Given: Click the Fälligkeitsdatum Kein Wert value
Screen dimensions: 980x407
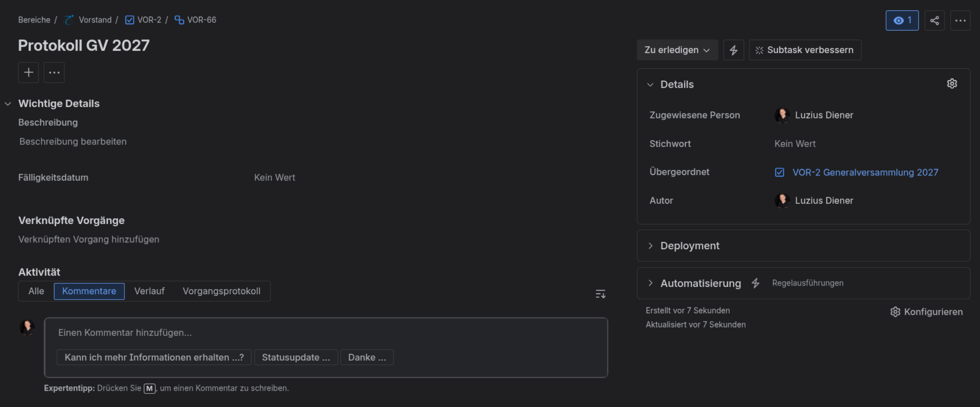Looking at the screenshot, I should [275, 177].
